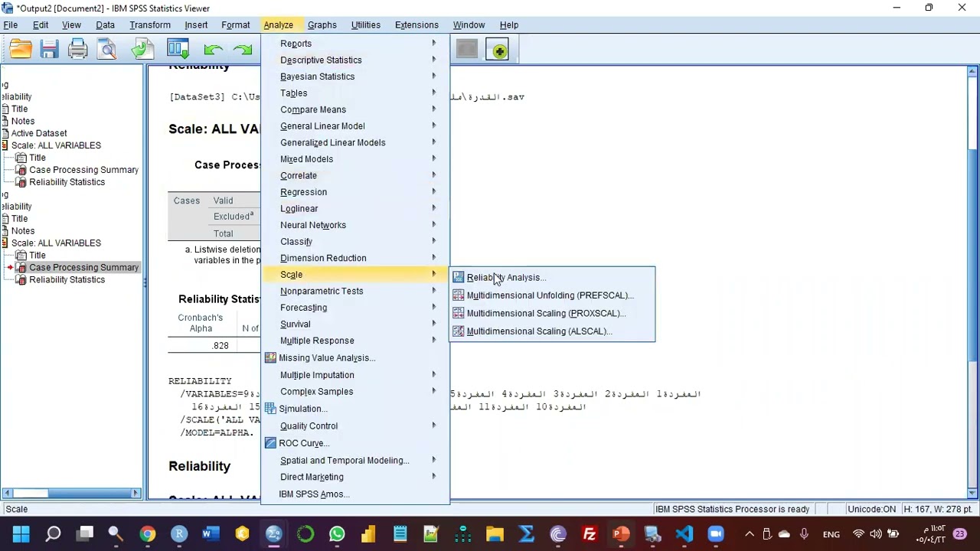The width and height of the screenshot is (980, 551).
Task: Expand the Nonparametric Tests submenu
Action: pos(356,291)
